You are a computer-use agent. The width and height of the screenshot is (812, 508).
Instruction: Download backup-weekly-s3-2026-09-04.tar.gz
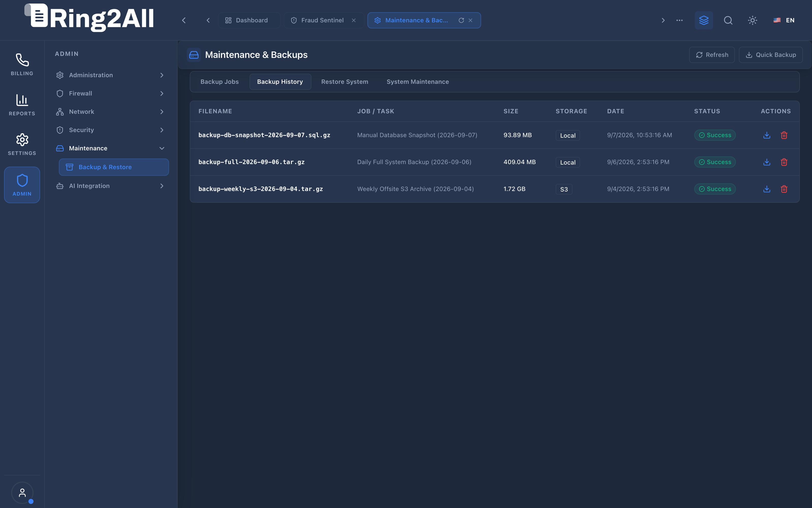767,189
